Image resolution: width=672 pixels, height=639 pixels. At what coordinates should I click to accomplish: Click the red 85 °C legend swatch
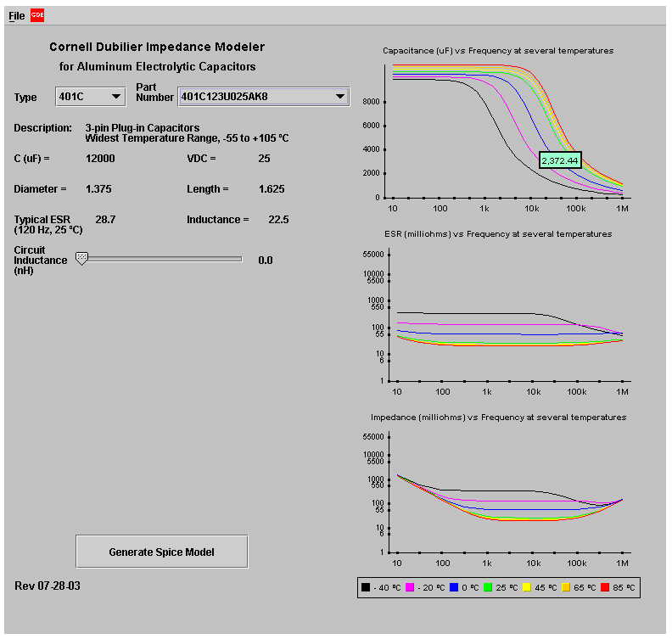coord(605,587)
